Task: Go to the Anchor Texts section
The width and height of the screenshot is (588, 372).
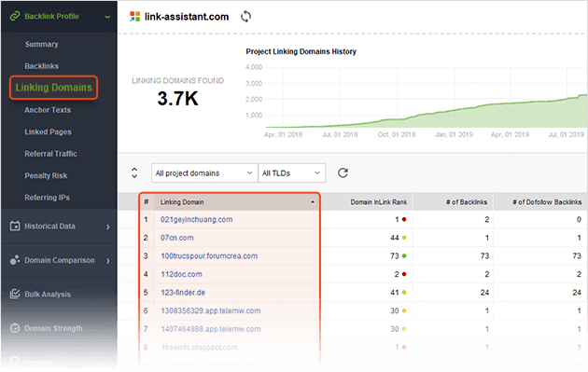Action: tap(48, 110)
